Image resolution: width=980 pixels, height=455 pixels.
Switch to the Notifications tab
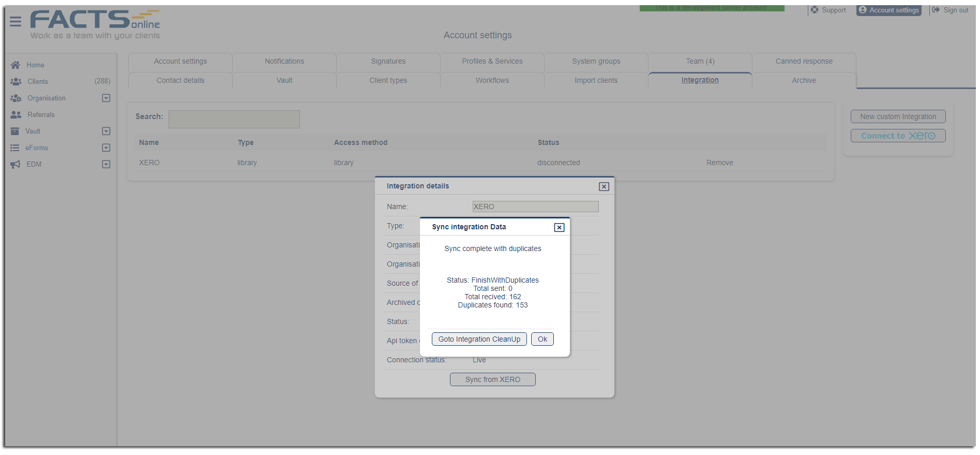click(x=284, y=61)
